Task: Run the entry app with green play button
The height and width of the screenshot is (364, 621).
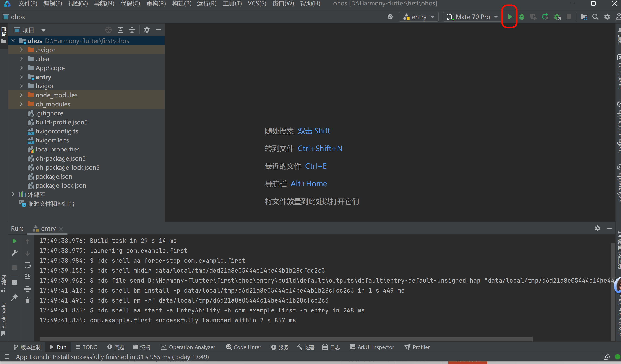Action: click(510, 17)
